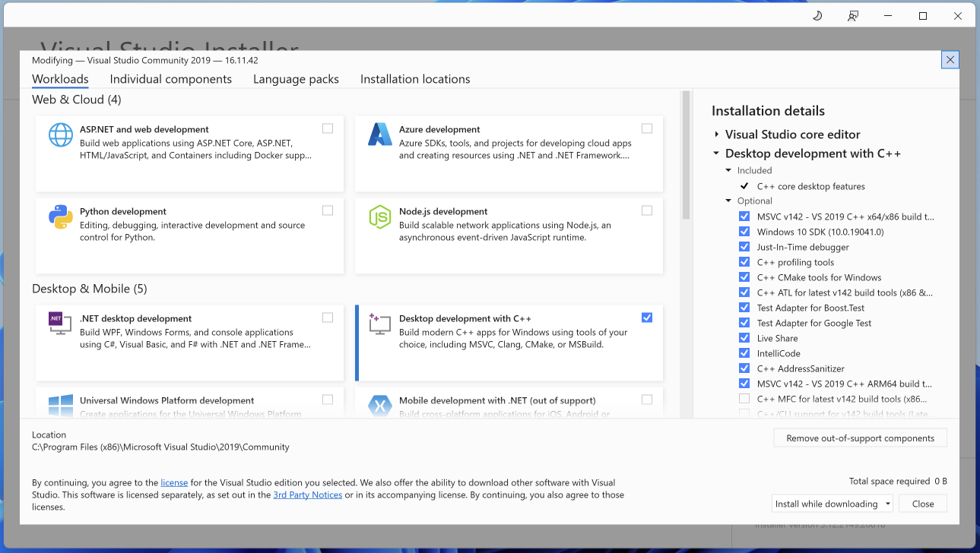Check C++ MFC for latest v142 build tools
This screenshot has height=553, width=980.
(744, 399)
